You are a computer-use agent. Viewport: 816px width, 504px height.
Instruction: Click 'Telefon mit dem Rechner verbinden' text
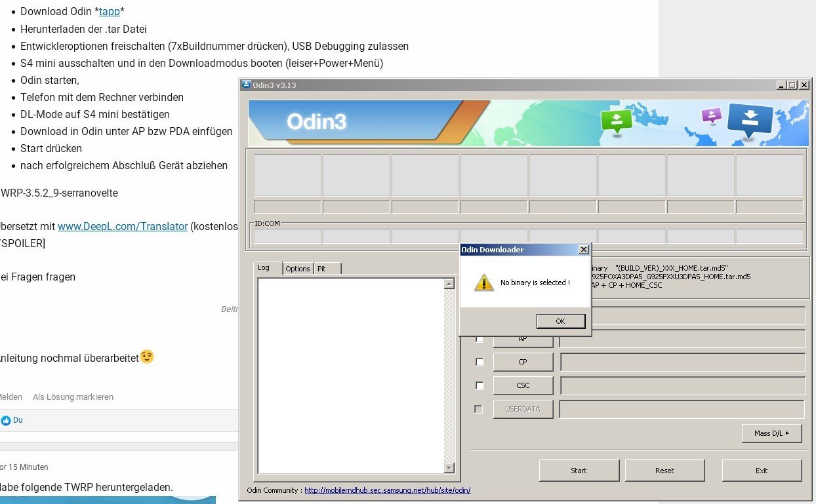[102, 97]
